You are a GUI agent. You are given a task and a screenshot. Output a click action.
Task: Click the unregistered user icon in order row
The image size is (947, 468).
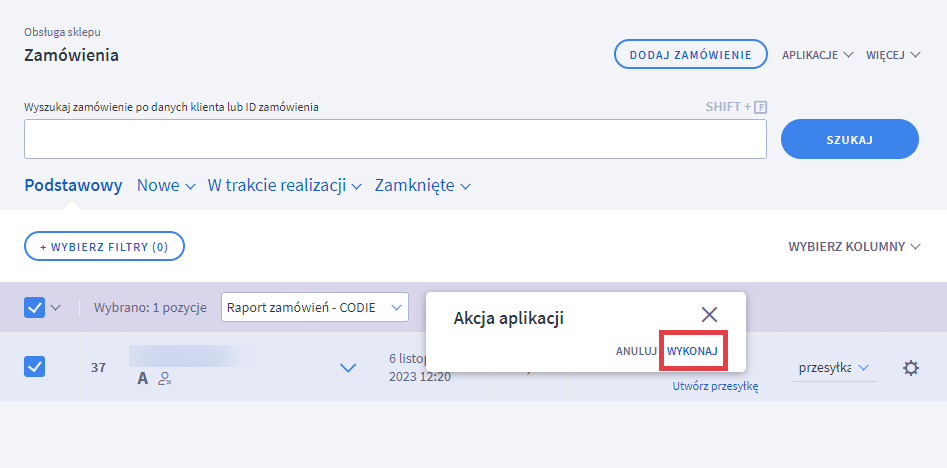pos(165,380)
